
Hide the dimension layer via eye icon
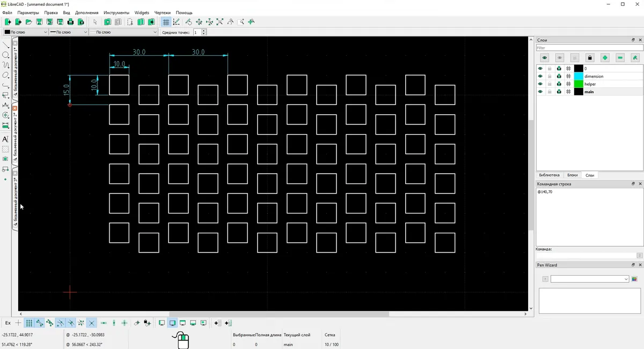click(x=540, y=76)
